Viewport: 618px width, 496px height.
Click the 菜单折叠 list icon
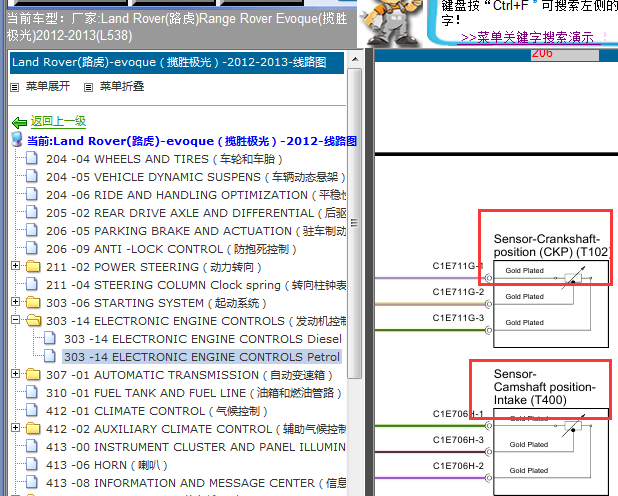tap(89, 87)
